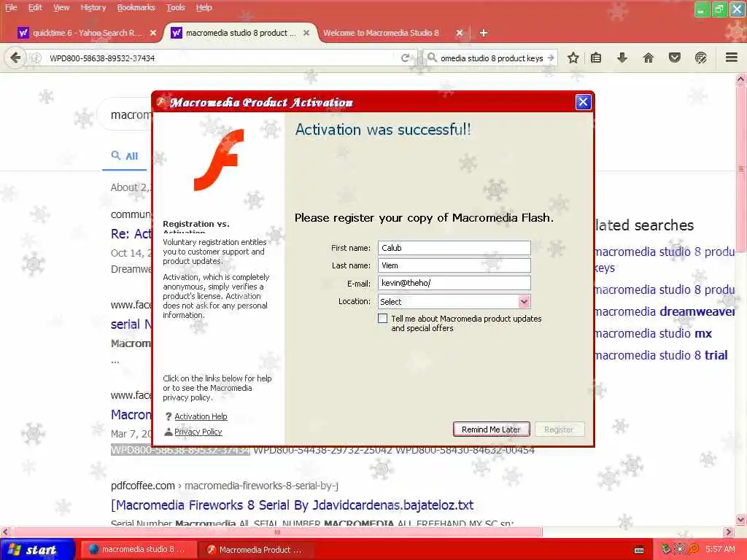Open the Pocket icon in toolbar
This screenshot has height=560, width=747.
(675, 58)
